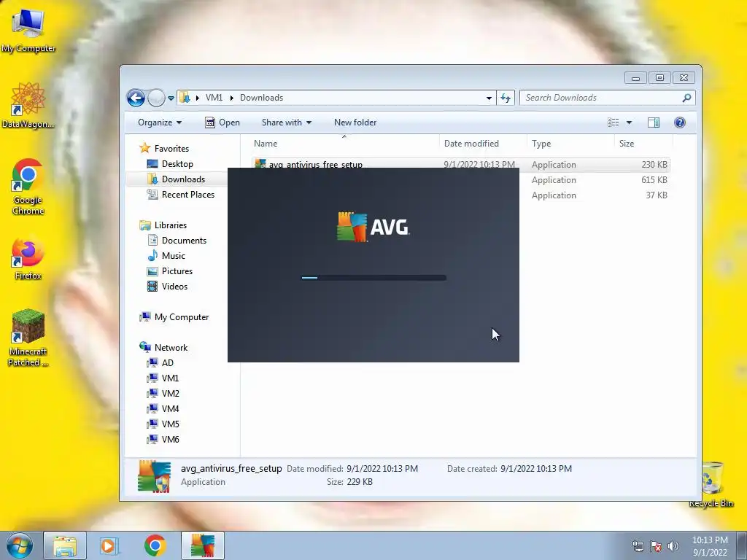Open Explorer help with the question-mark icon
Viewport: 747px width, 560px height.
[680, 122]
